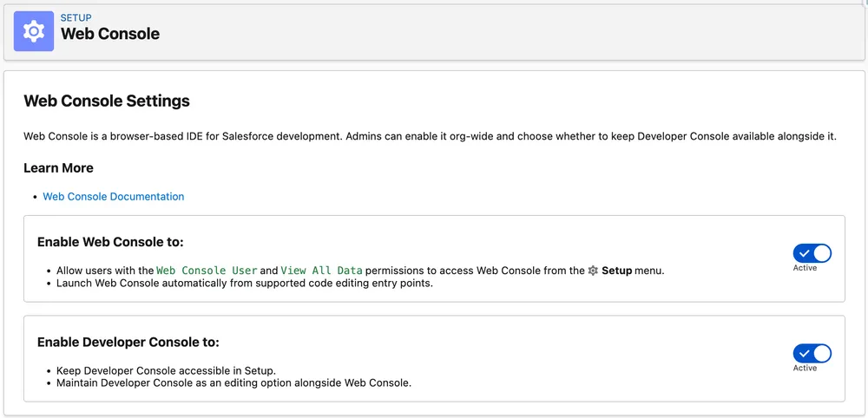This screenshot has width=868, height=418.
Task: Toggle the Enable Developer Console switch
Action: click(x=812, y=353)
